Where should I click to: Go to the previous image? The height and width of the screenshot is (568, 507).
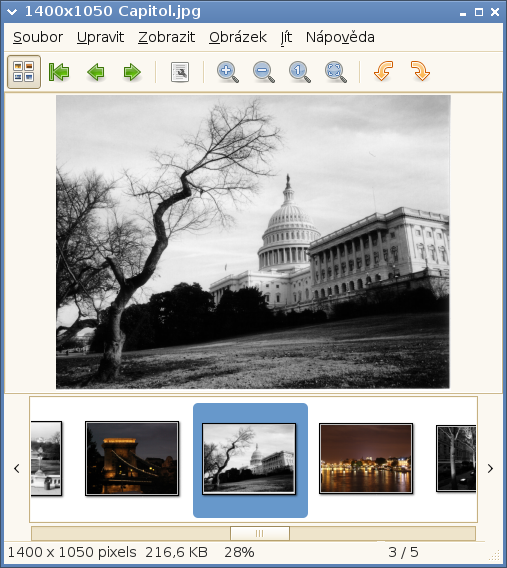point(96,72)
